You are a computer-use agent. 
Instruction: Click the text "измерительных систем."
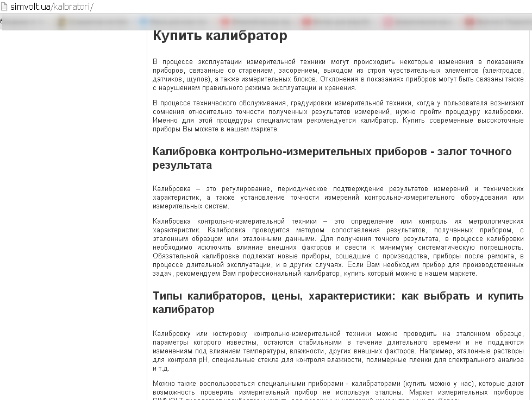(x=191, y=206)
